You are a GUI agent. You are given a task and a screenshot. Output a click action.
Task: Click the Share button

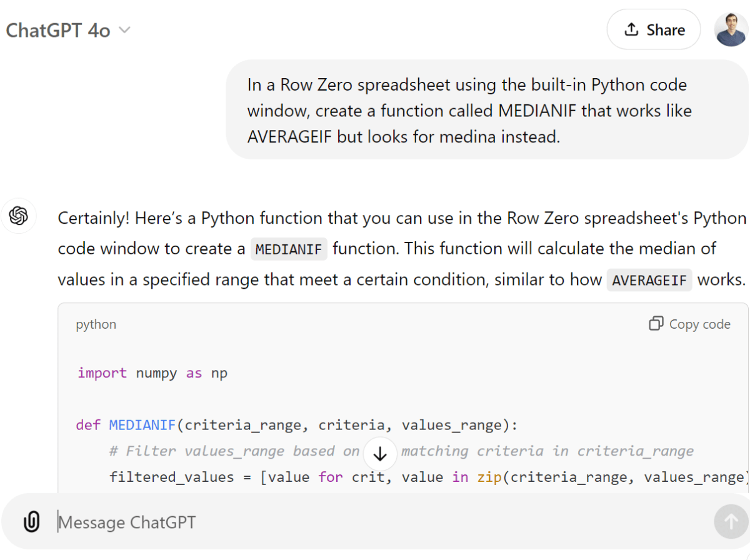coord(654,29)
